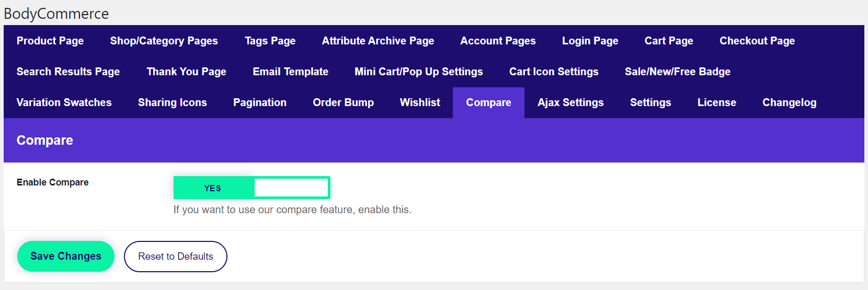Open the Cart Page tab
This screenshot has height=290, width=868.
pyautogui.click(x=668, y=41)
